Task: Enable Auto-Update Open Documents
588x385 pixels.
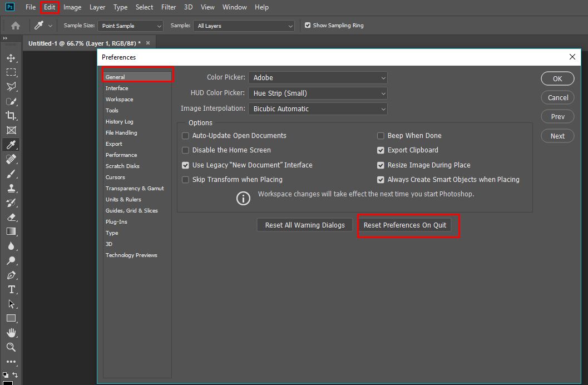Action: tap(185, 135)
